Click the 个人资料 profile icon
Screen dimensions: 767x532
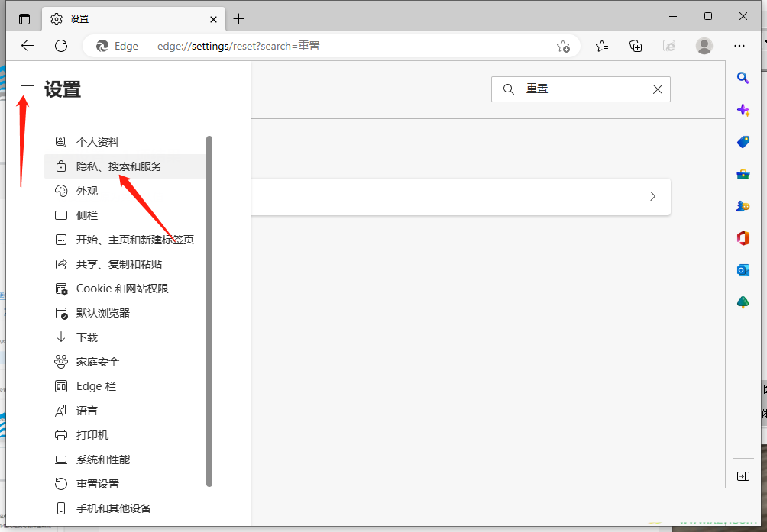click(x=60, y=142)
